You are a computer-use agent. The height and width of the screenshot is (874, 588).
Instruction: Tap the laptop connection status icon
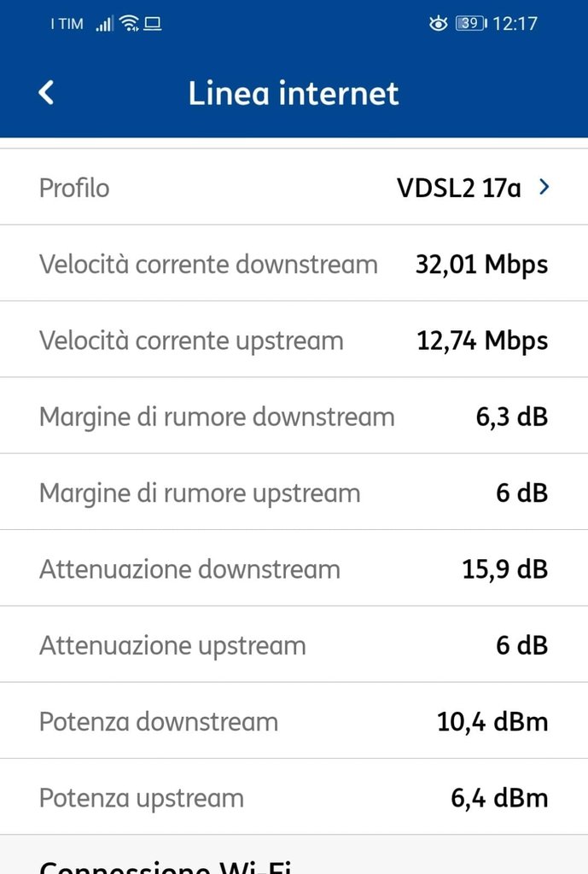click(153, 24)
